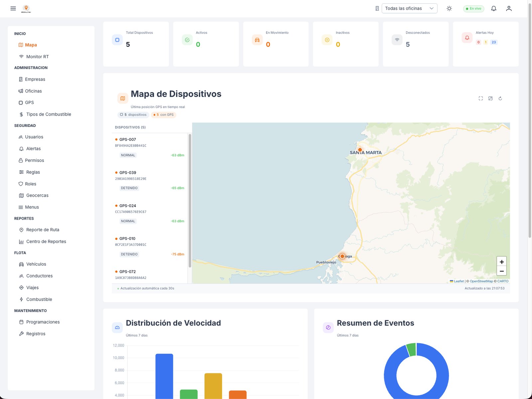Click the Usuarios sidebar icon

[21, 137]
